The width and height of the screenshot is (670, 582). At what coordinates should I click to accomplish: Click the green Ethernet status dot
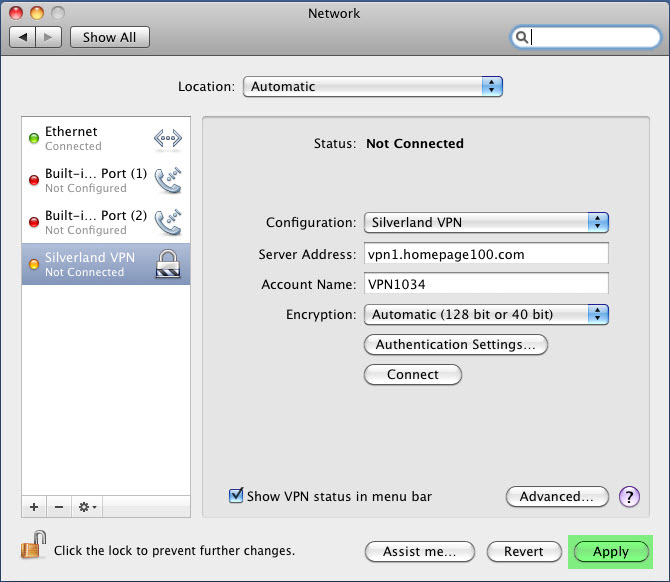34,138
